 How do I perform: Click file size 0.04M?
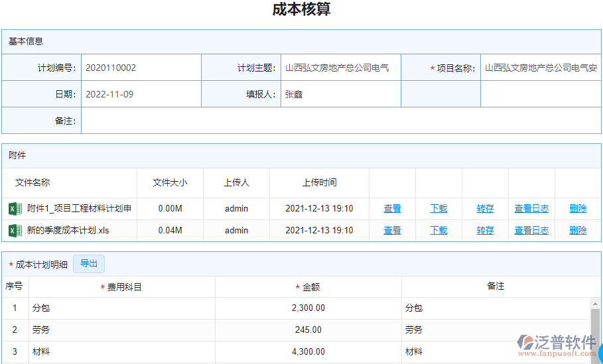pos(170,231)
